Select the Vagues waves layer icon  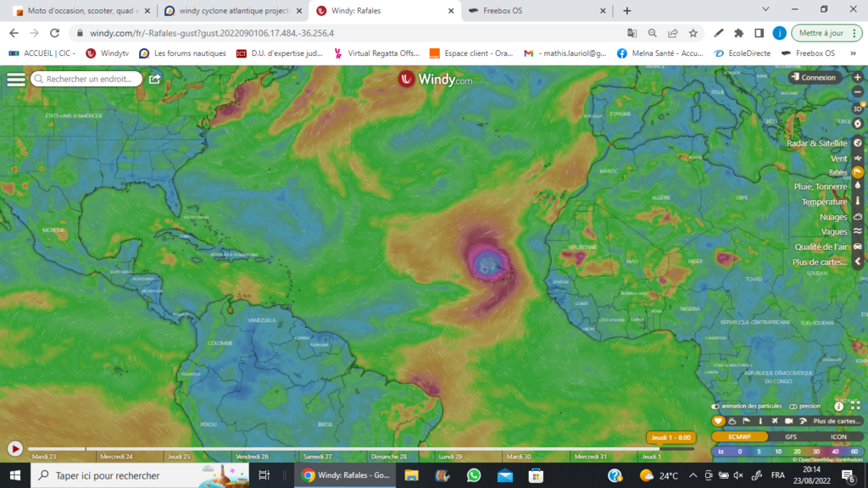click(x=858, y=231)
